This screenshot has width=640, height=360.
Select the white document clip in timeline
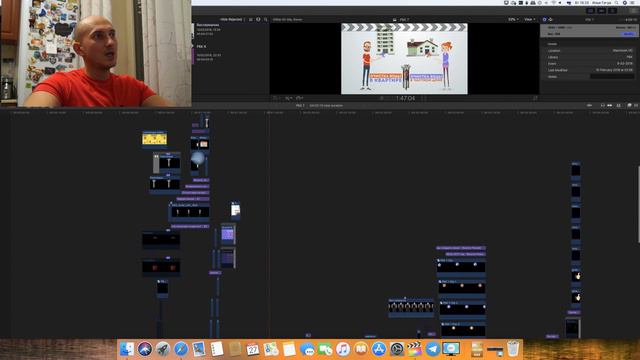(236, 210)
